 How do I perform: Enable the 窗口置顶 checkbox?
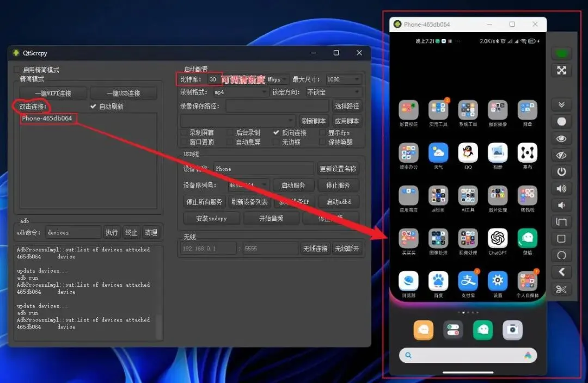(x=184, y=142)
